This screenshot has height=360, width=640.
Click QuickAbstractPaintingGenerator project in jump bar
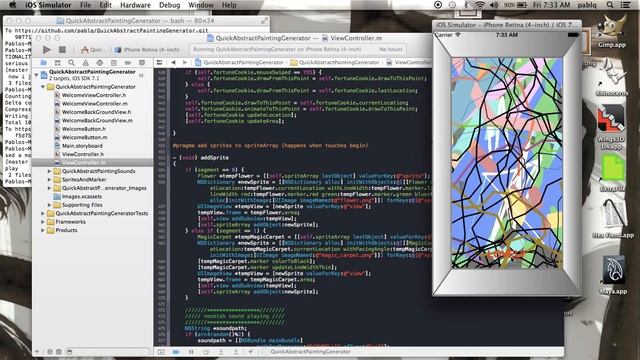click(x=240, y=62)
